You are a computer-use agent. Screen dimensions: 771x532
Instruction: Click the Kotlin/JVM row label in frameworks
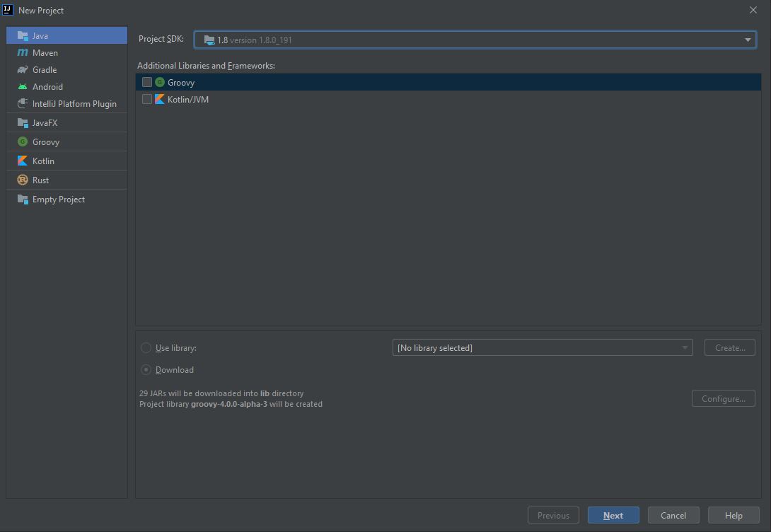(188, 99)
